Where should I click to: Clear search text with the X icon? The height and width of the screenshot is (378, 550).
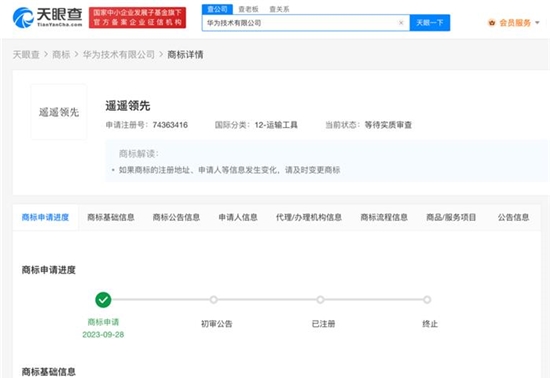(401, 23)
